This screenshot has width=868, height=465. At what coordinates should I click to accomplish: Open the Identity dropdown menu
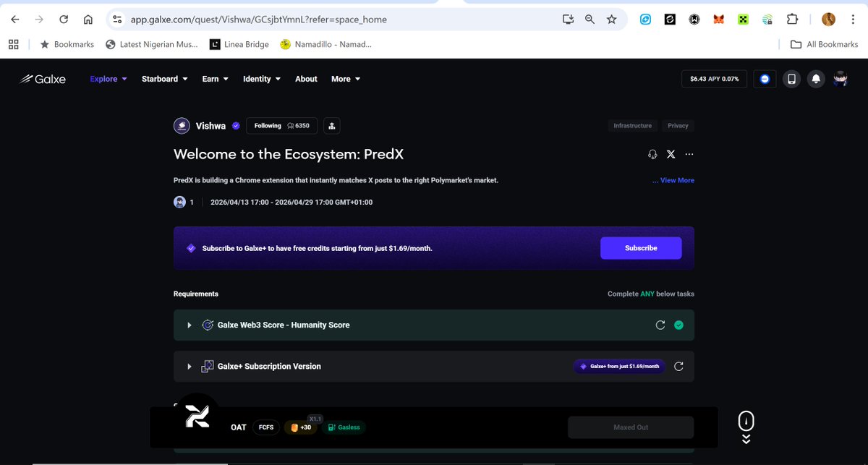coord(262,79)
